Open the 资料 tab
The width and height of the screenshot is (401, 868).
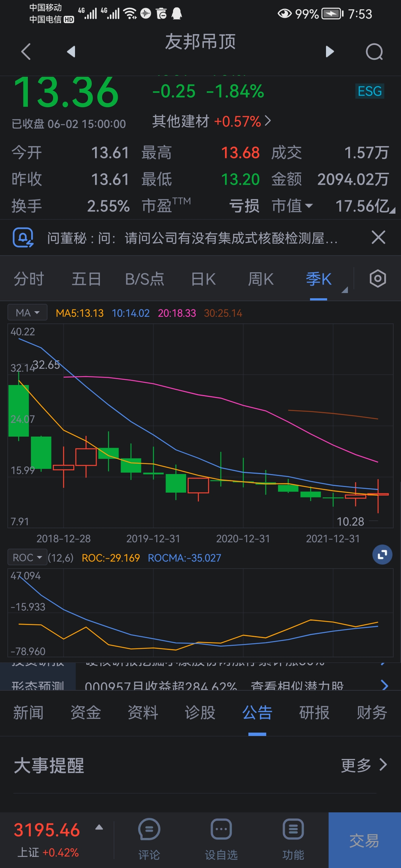point(143,713)
